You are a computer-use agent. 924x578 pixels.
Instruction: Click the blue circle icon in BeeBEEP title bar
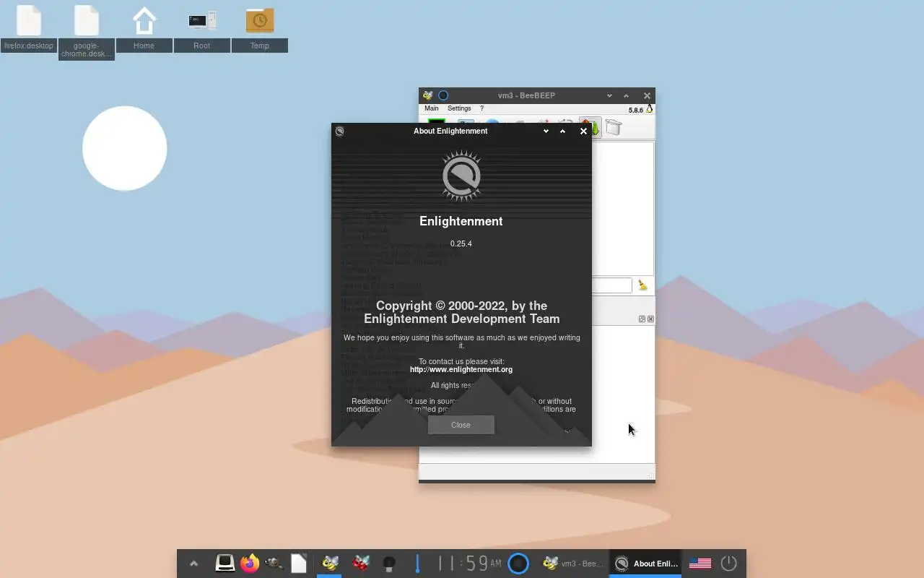(x=443, y=95)
